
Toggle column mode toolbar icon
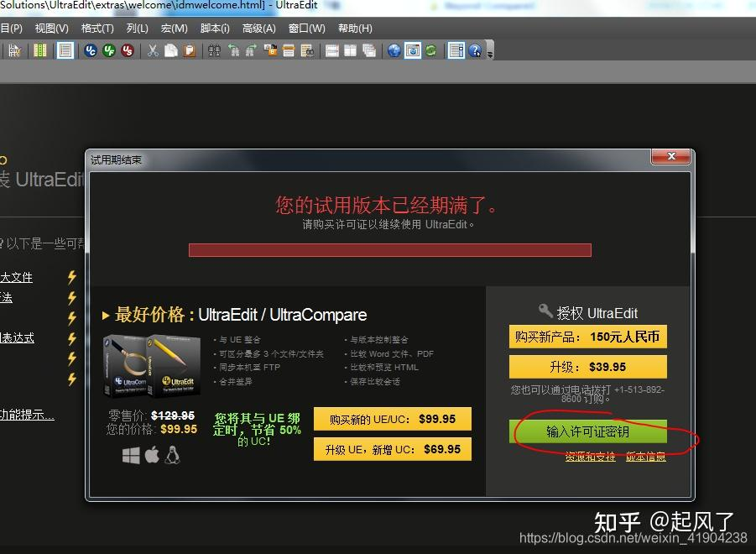40,50
